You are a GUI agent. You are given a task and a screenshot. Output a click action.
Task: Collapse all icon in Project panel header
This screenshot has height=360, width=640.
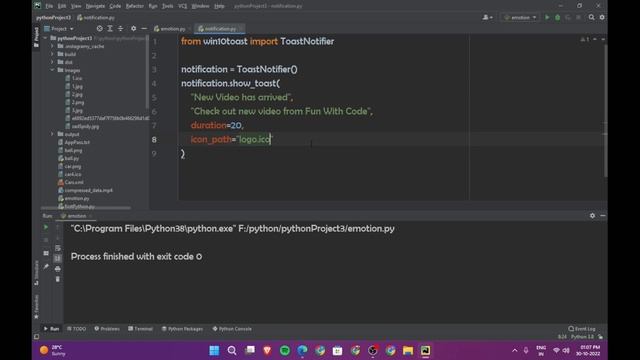[120, 29]
